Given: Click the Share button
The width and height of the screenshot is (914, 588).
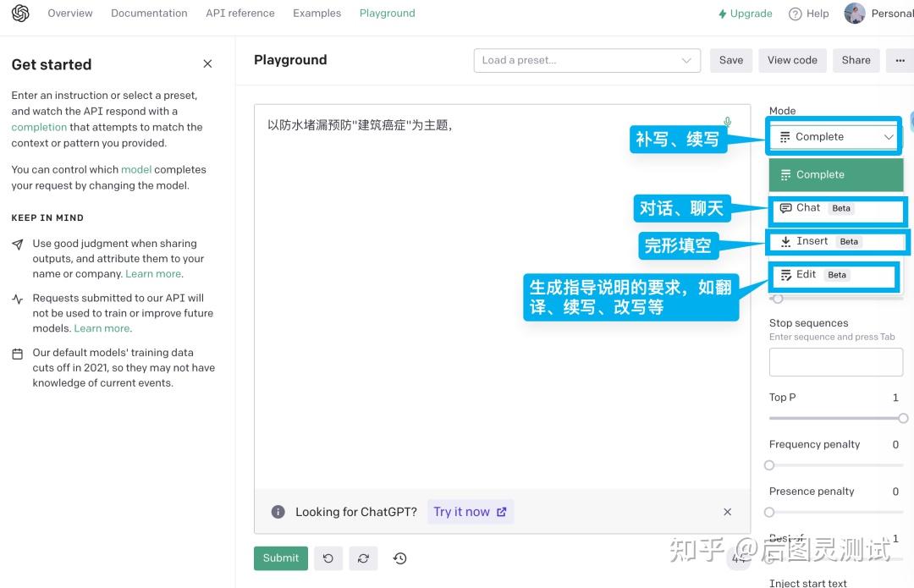Looking at the screenshot, I should [856, 60].
